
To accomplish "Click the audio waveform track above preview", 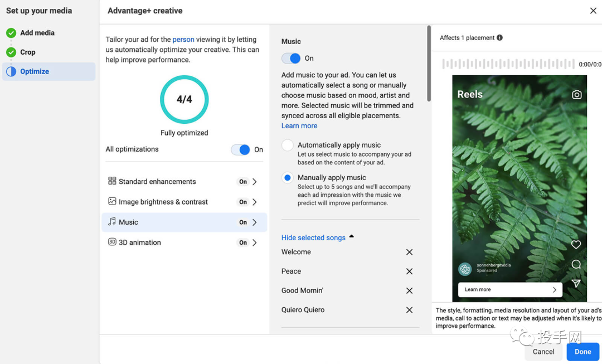I will coord(508,64).
